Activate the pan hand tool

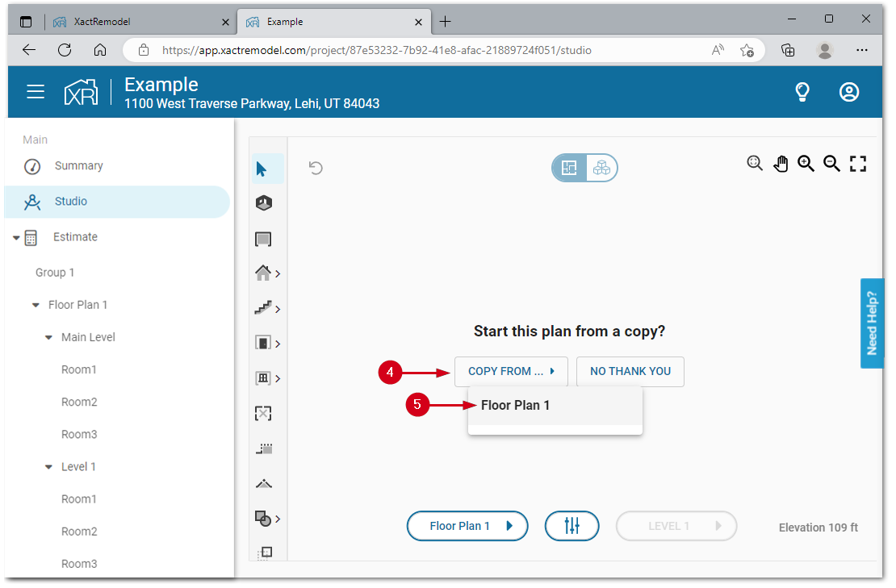click(781, 164)
